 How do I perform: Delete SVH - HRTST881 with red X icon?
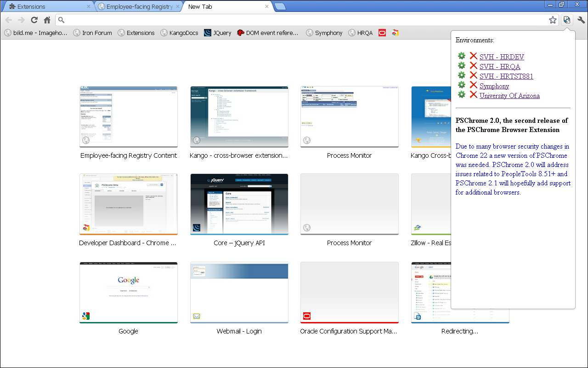[x=474, y=75]
